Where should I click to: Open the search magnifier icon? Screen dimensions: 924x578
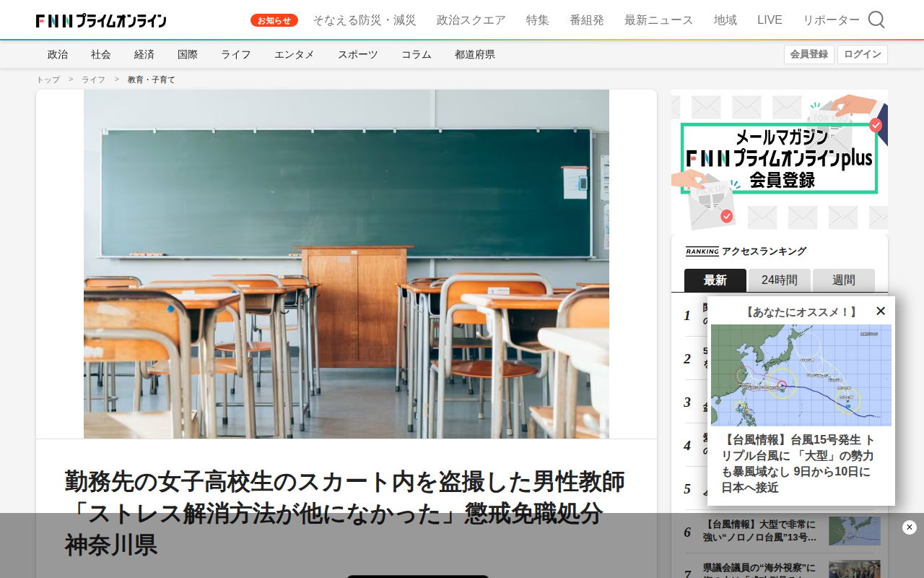point(876,20)
